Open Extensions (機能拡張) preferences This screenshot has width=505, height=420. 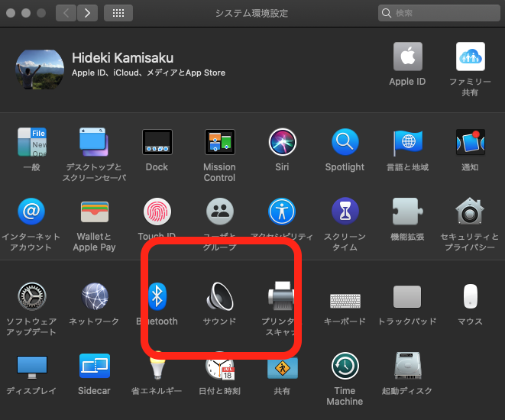click(x=407, y=212)
